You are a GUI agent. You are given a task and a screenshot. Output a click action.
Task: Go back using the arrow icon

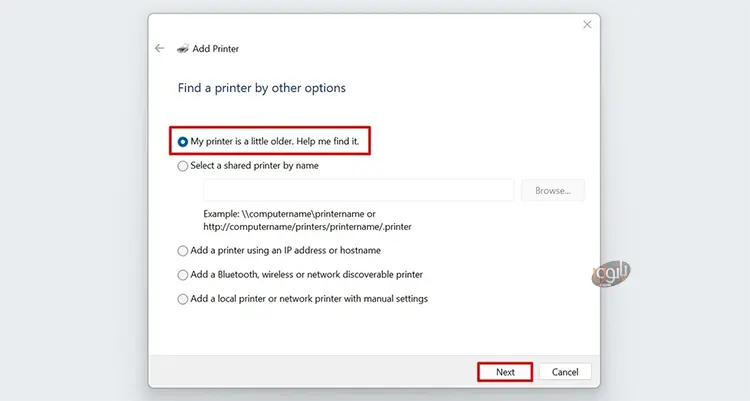click(160, 48)
